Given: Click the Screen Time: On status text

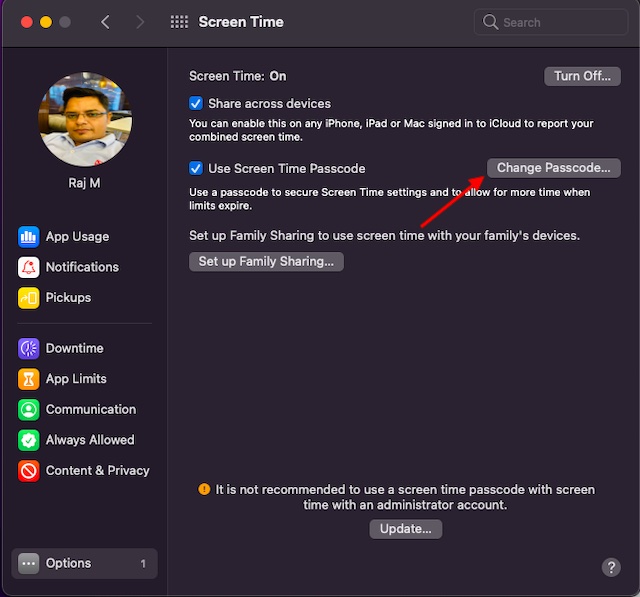Looking at the screenshot, I should point(238,76).
